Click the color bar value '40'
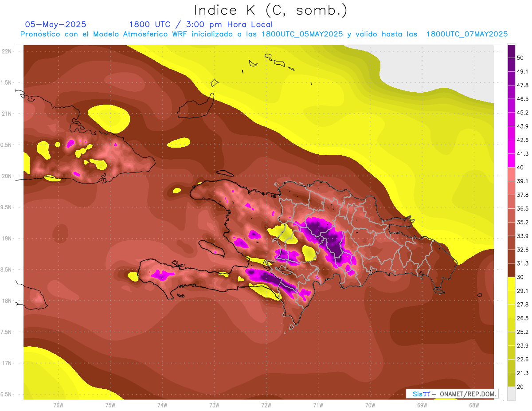532x411 pixels. [x=521, y=168]
